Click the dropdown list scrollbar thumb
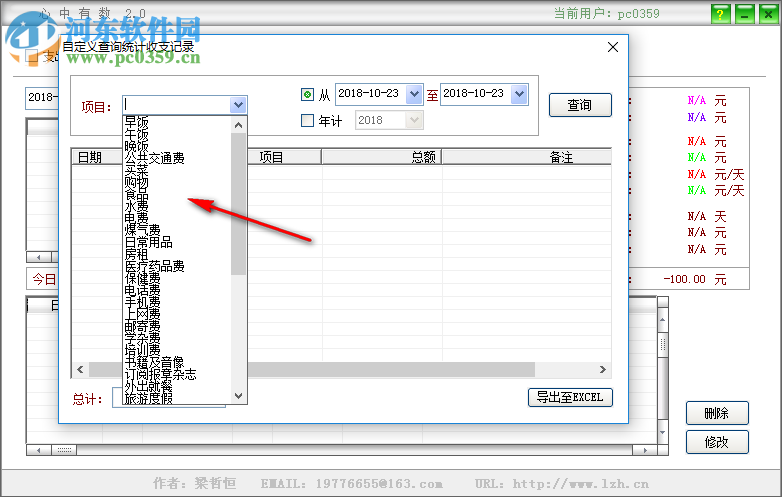This screenshot has height=497, width=782. coord(238,204)
